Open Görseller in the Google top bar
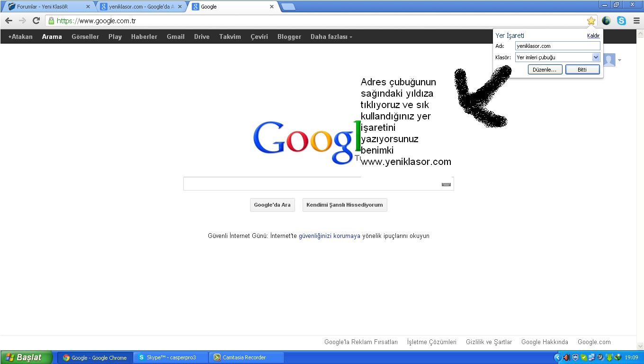Viewport: 644px width, 364px height. click(85, 37)
